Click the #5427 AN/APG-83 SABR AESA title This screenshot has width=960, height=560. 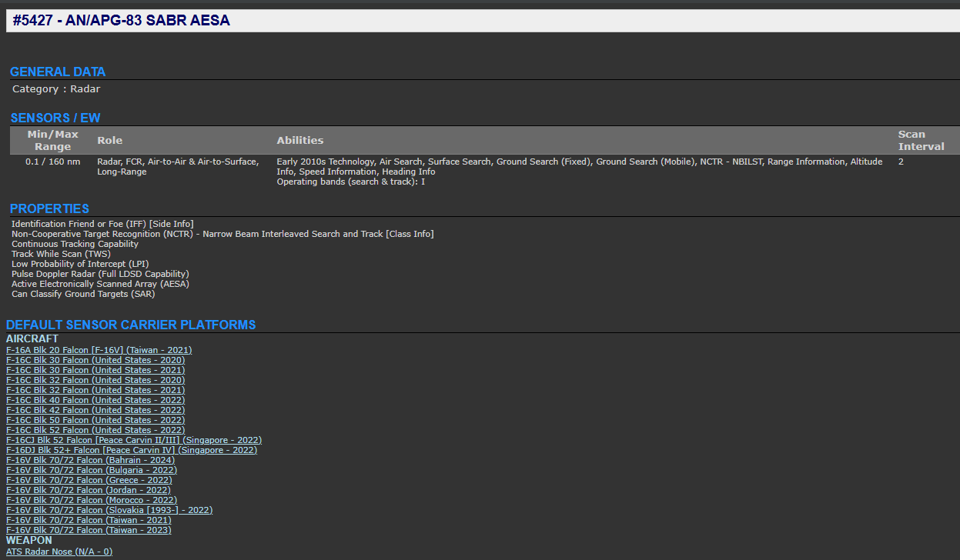click(x=121, y=21)
